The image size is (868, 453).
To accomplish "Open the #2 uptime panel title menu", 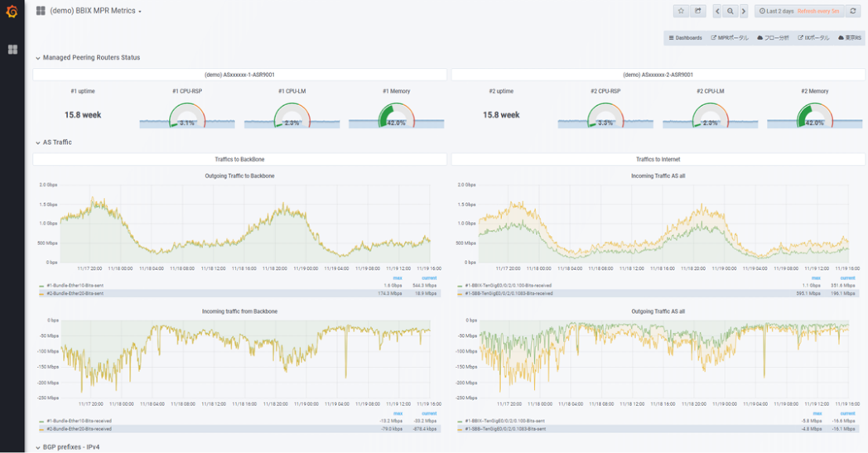I will pos(501,91).
